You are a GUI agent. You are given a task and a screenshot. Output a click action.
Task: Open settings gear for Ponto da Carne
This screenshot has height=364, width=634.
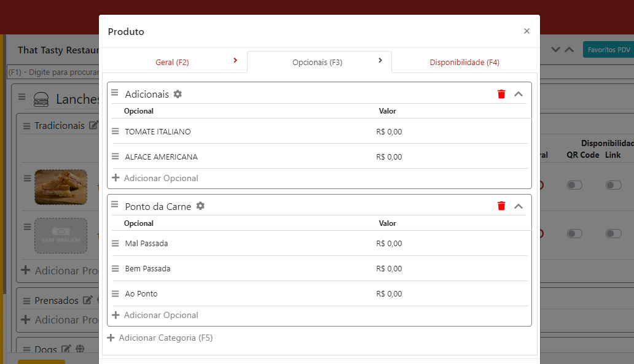click(x=200, y=206)
